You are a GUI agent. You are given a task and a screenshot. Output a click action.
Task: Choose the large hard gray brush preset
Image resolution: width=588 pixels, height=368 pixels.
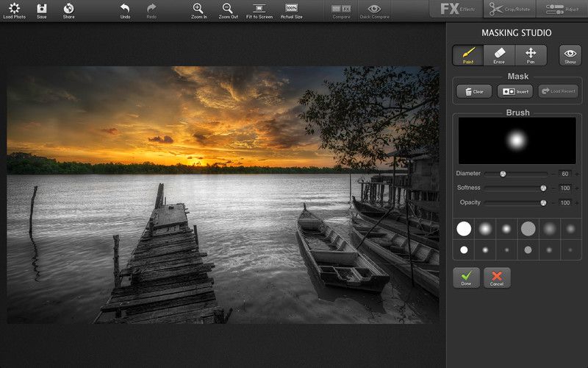point(528,229)
